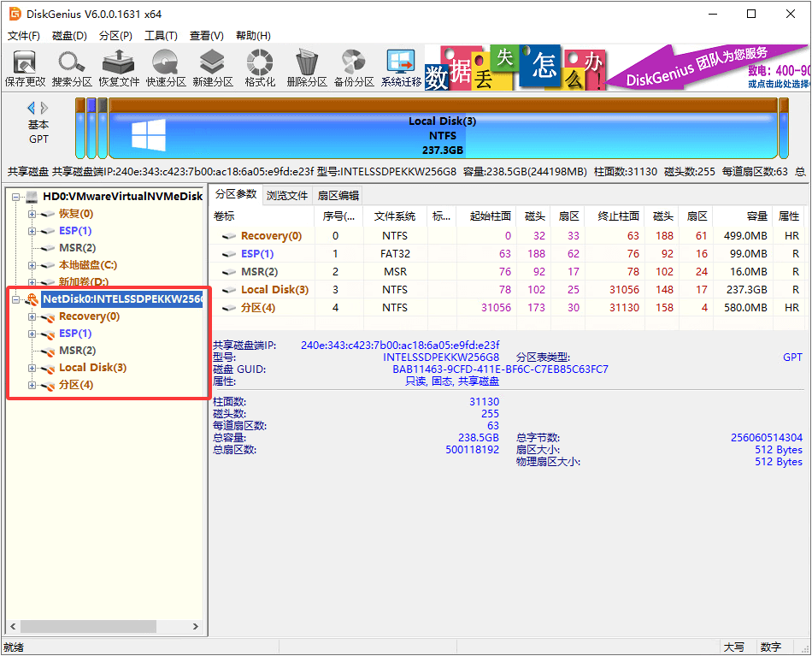Open the 备份分区 backup partition tool

click(354, 68)
